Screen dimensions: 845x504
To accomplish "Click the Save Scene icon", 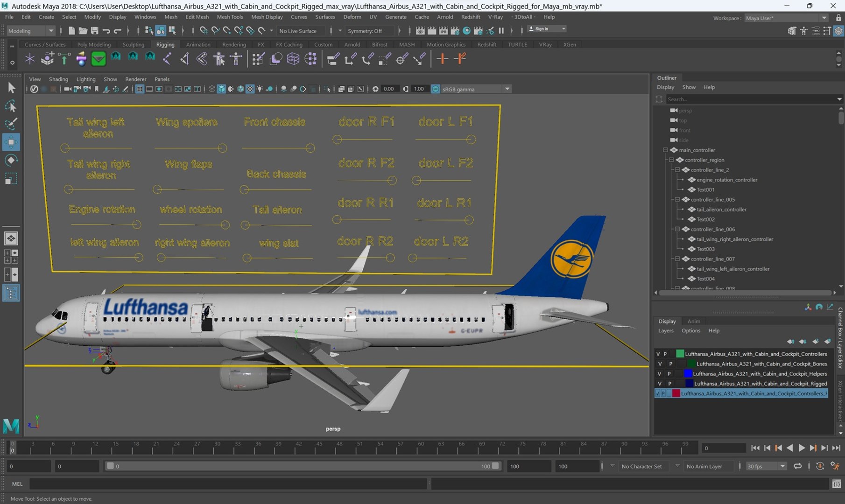I will 94,31.
